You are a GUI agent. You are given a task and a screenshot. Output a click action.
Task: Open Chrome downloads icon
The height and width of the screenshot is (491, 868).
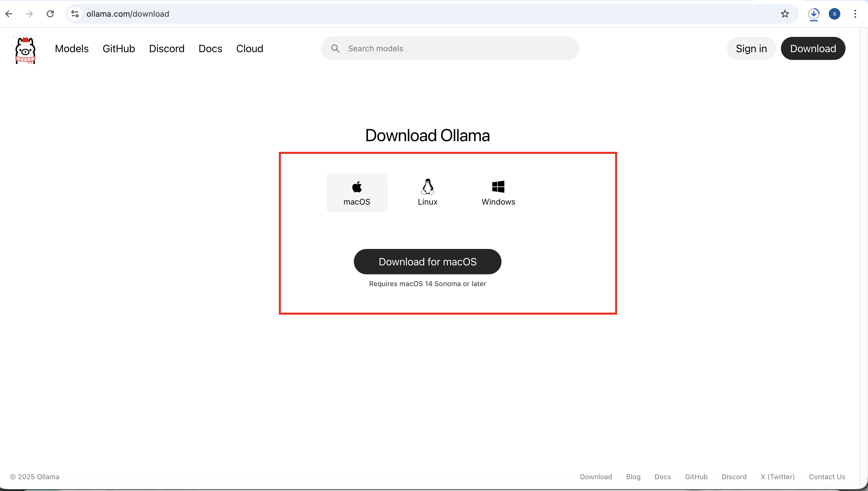(814, 14)
